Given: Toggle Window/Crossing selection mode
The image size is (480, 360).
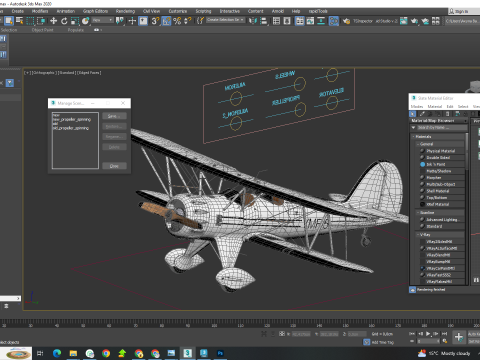Looking at the screenshot, I should pos(41,21).
